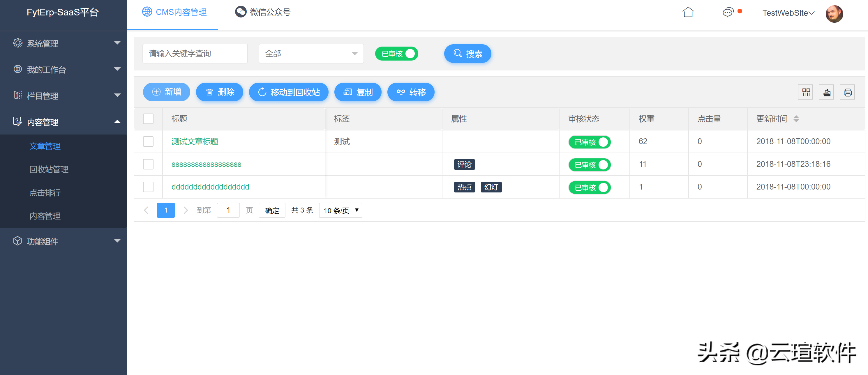Toggle 已审核 switch for dddddddddddddddddd row
Image resolution: width=868 pixels, height=375 pixels.
[589, 187]
